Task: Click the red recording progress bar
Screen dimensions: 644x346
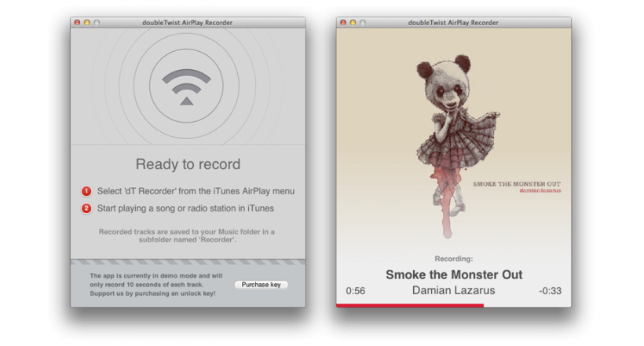Action: click(410, 305)
